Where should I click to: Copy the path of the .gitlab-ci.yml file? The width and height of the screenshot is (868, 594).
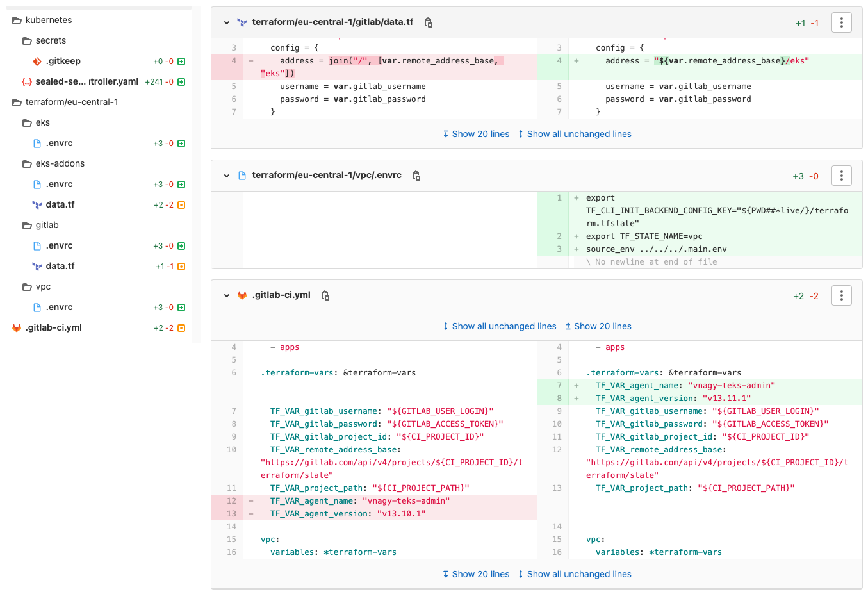(x=325, y=295)
